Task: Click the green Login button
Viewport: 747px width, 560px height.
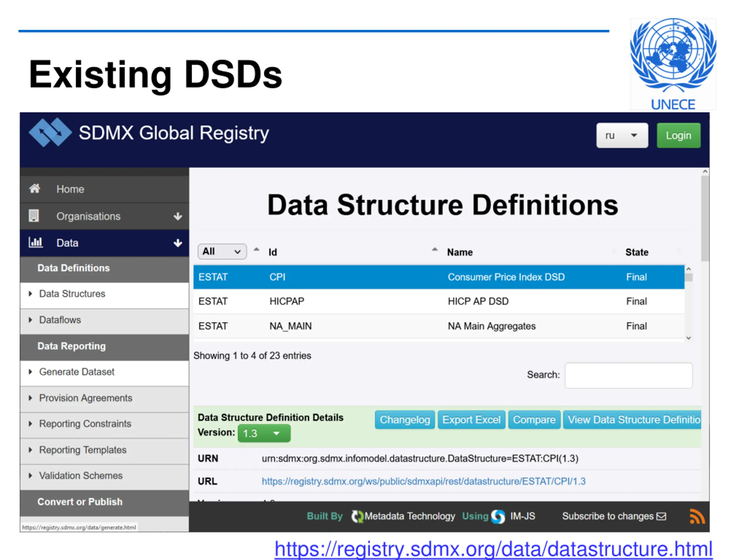Action: click(678, 135)
